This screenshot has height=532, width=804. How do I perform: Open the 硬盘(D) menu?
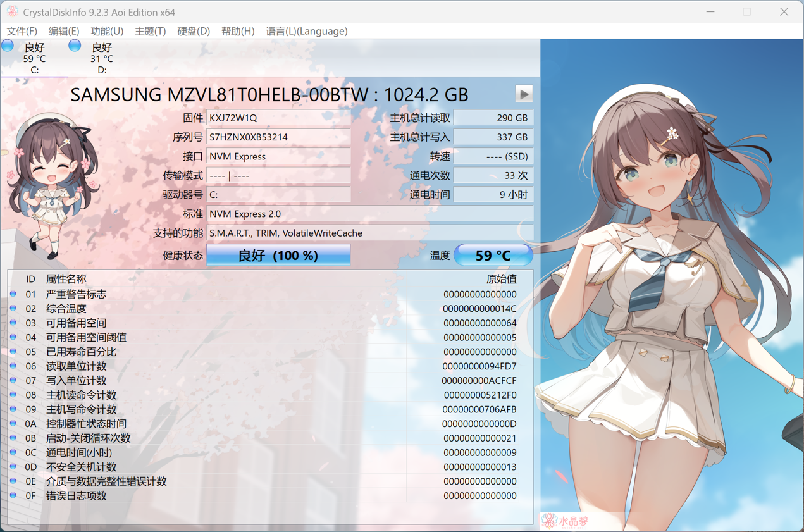(x=193, y=31)
